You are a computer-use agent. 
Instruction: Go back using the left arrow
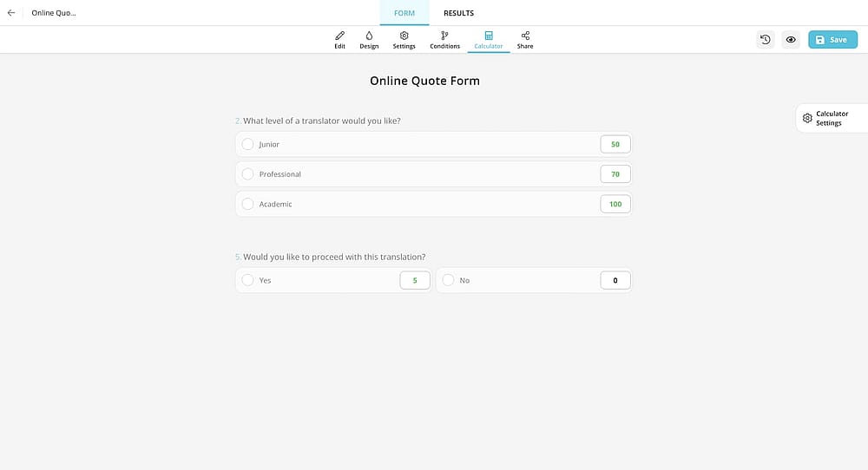coord(11,13)
